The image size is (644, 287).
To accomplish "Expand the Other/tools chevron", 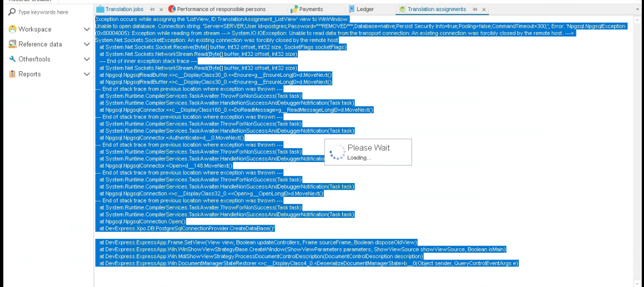I will [x=87, y=59].
